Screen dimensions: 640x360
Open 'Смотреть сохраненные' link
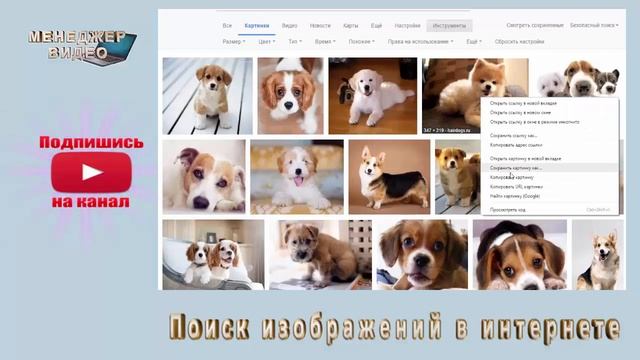tap(535, 25)
